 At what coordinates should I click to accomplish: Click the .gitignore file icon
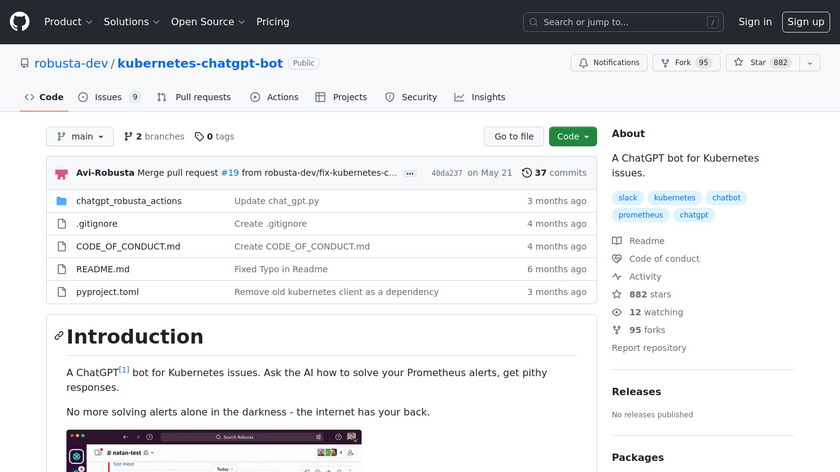(62, 224)
